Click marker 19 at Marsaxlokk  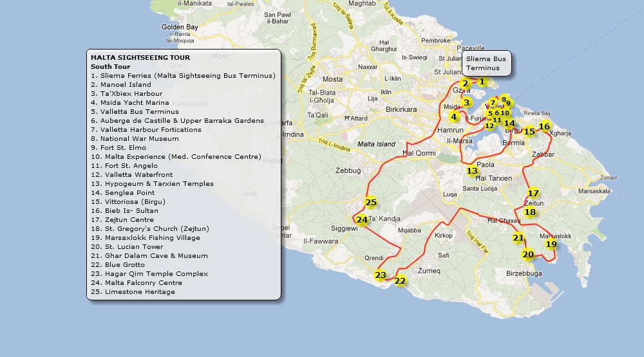551,244
